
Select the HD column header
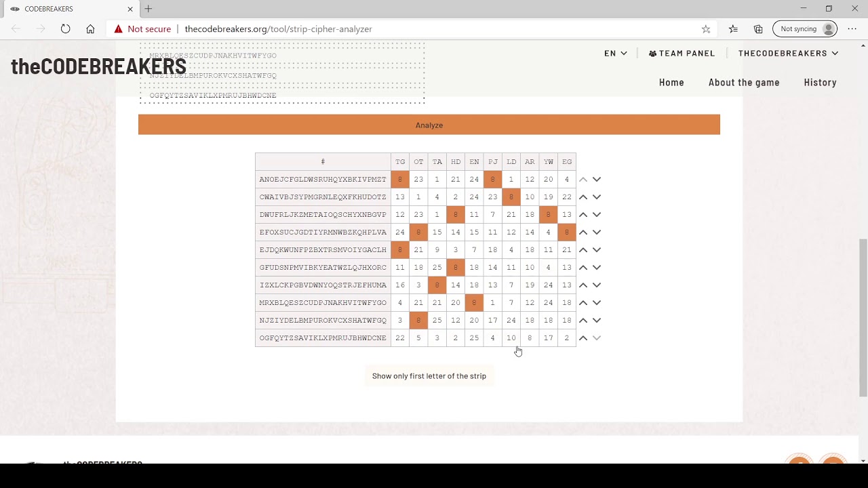pos(456,162)
